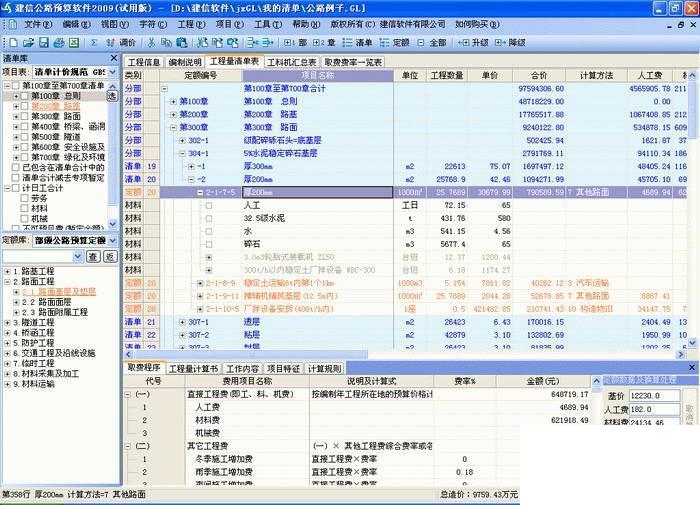Check the 机械 checkbox in 清单库
700x505 pixels.
tap(25, 219)
